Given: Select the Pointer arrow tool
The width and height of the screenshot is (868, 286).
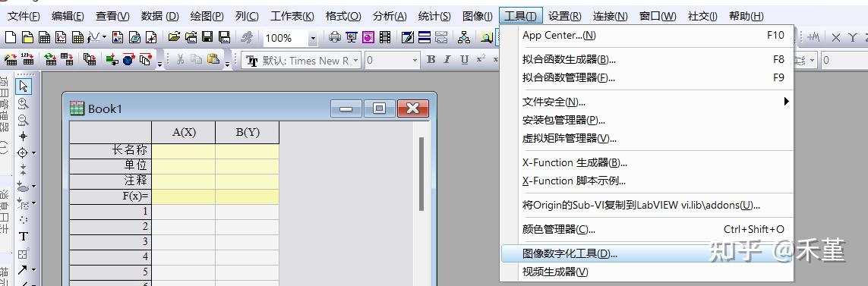Looking at the screenshot, I should pos(24,86).
